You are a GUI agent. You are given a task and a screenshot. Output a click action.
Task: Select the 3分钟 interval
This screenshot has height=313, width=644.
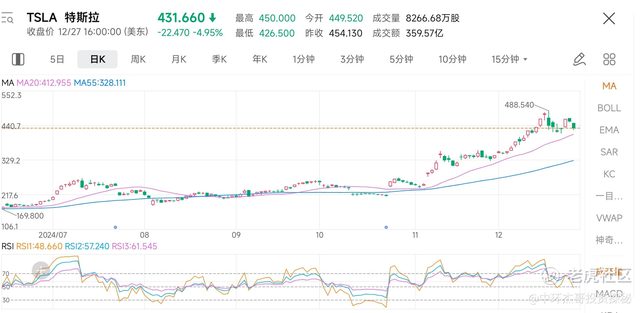352,59
